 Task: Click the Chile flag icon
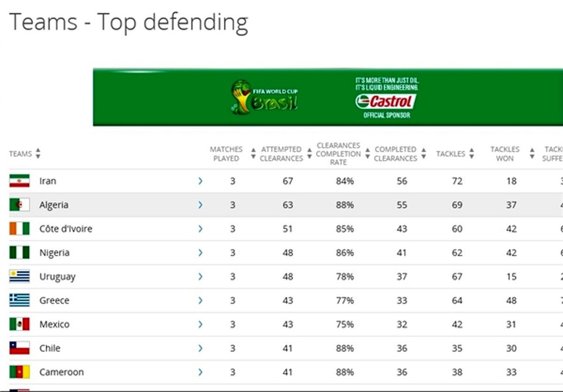point(19,348)
